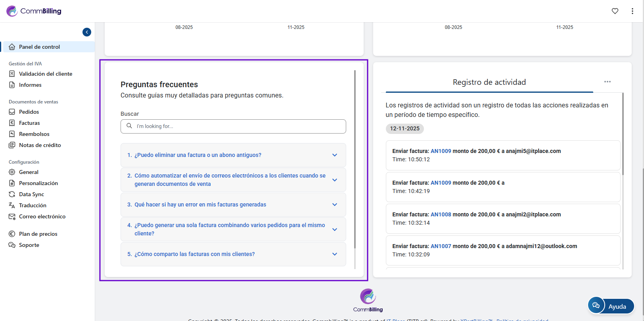Click the Data Sync refresh icon
This screenshot has height=321, width=644.
(x=12, y=194)
